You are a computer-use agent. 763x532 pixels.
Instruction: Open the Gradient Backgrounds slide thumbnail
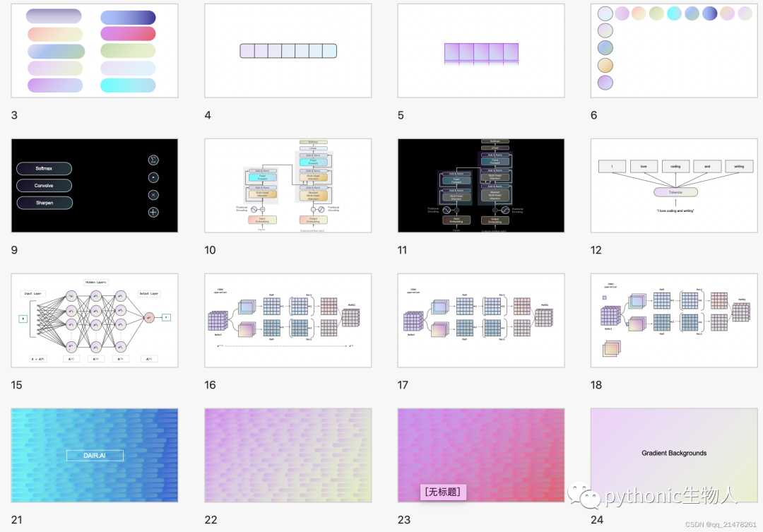coord(675,455)
